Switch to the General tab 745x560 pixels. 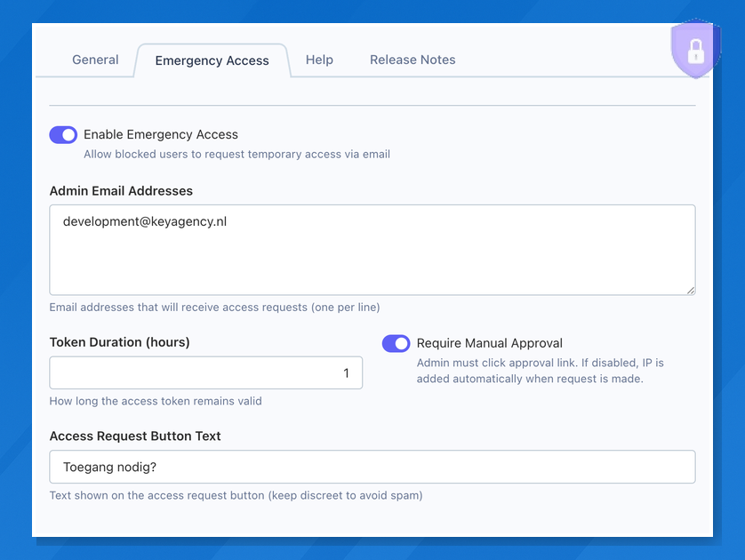point(95,60)
